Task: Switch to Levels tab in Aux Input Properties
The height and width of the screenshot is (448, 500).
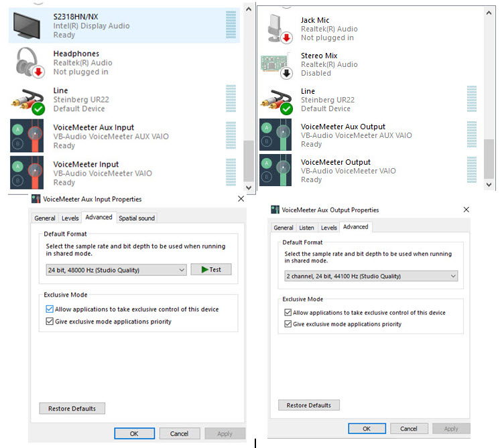Action: (x=70, y=218)
